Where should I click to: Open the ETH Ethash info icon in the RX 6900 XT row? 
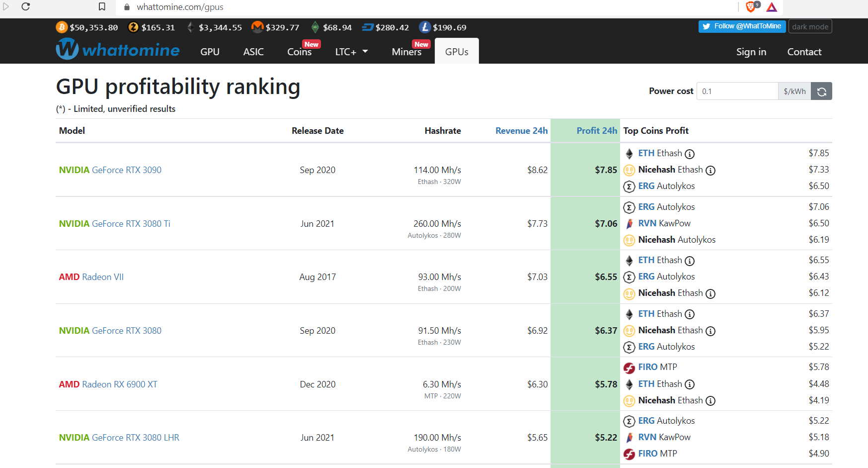(690, 384)
